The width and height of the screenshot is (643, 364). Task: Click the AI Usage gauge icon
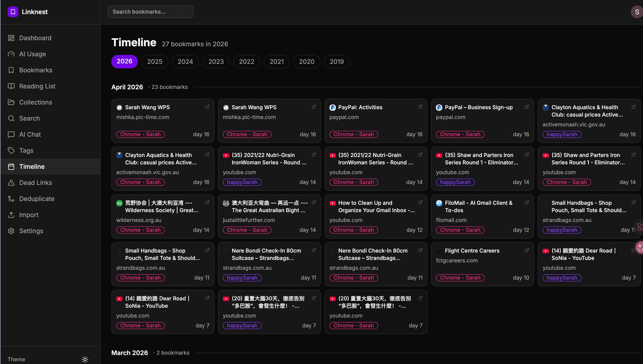click(11, 54)
